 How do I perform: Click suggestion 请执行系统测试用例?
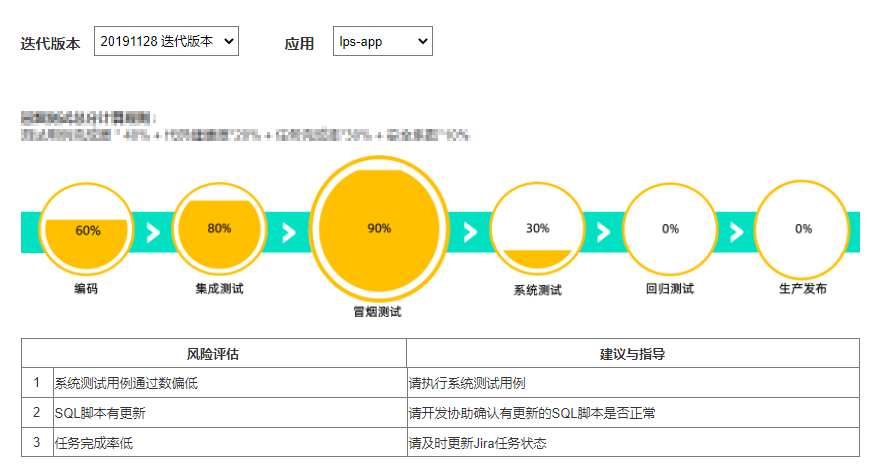pos(467,383)
